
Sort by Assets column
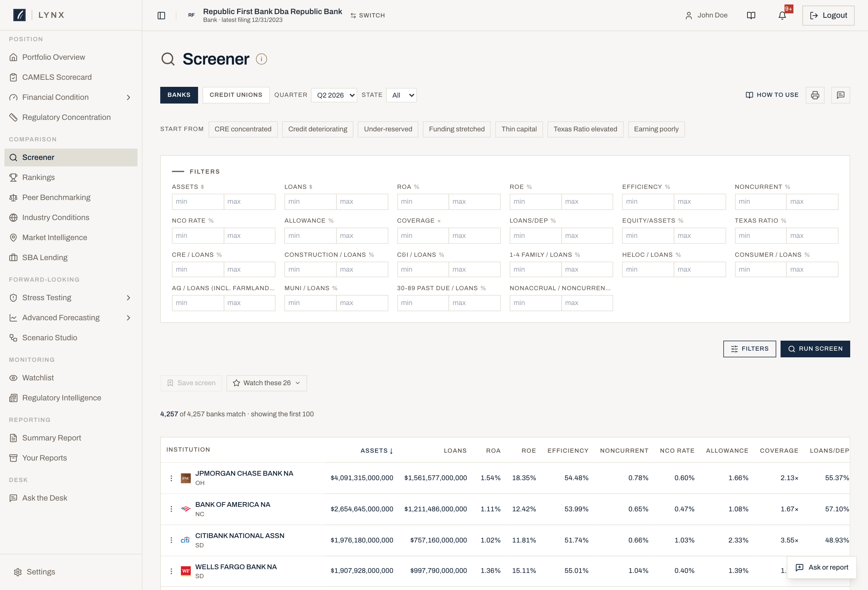[377, 450]
